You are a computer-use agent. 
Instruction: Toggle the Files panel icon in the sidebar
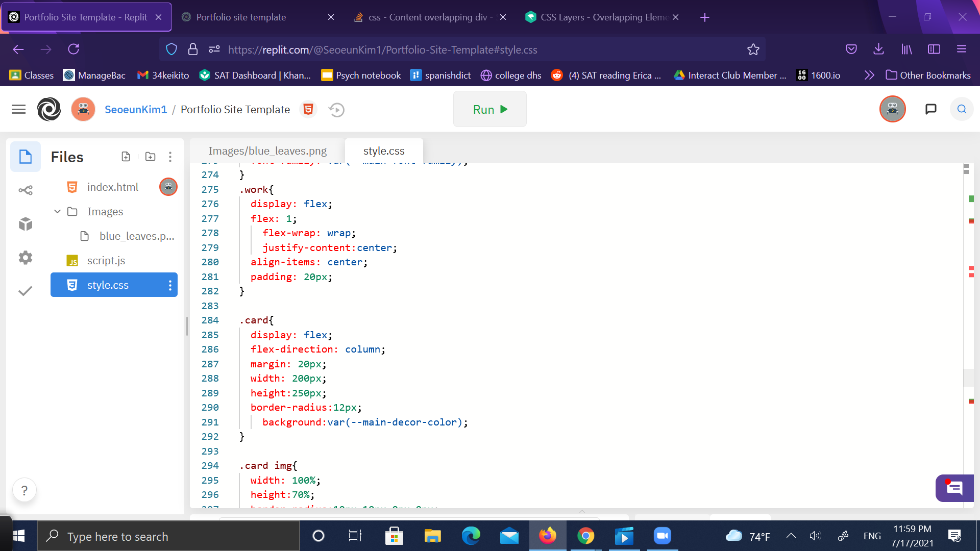click(x=26, y=157)
